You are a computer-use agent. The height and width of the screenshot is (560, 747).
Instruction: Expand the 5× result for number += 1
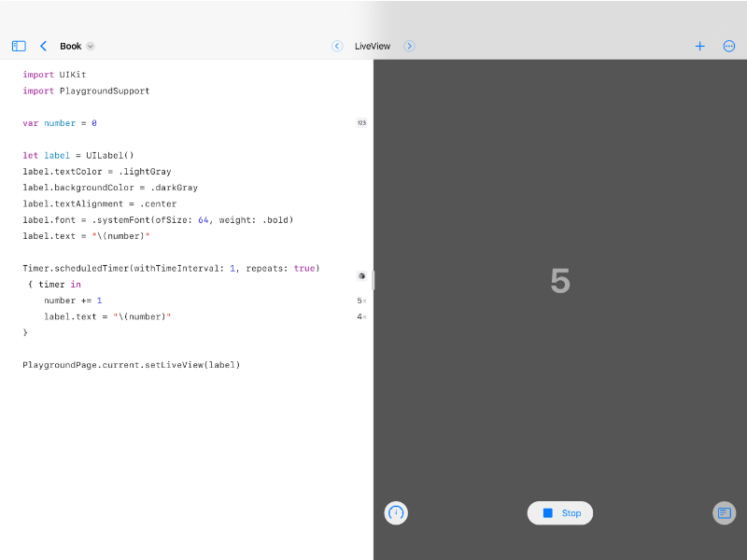pyautogui.click(x=361, y=301)
